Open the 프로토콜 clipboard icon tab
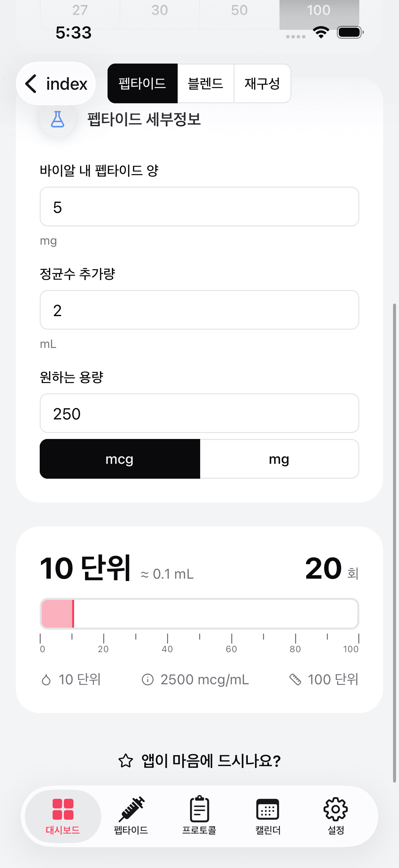The height and width of the screenshot is (868, 399). [x=199, y=815]
